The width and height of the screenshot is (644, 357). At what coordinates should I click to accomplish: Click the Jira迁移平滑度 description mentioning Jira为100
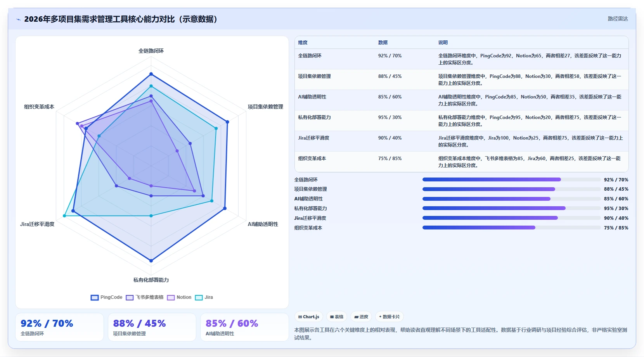(x=531, y=141)
